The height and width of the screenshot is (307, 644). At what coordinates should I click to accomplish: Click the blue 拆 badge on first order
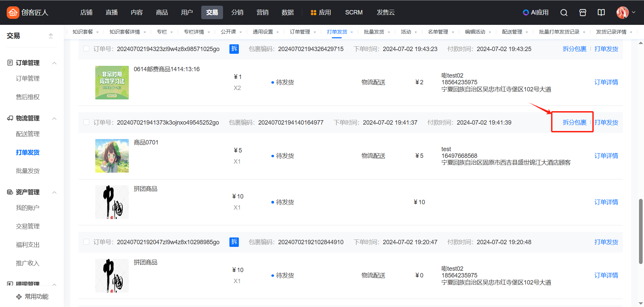[x=234, y=49]
